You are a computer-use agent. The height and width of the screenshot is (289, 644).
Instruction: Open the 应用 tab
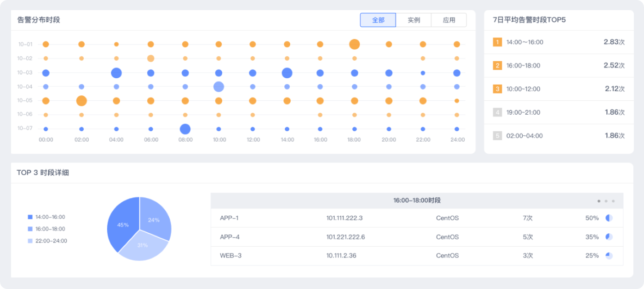[x=449, y=20]
